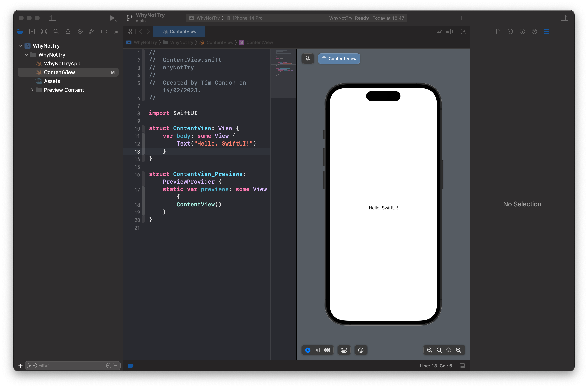Screen dimensions: 588x388
Task: Toggle the debug area
Action: 462,366
